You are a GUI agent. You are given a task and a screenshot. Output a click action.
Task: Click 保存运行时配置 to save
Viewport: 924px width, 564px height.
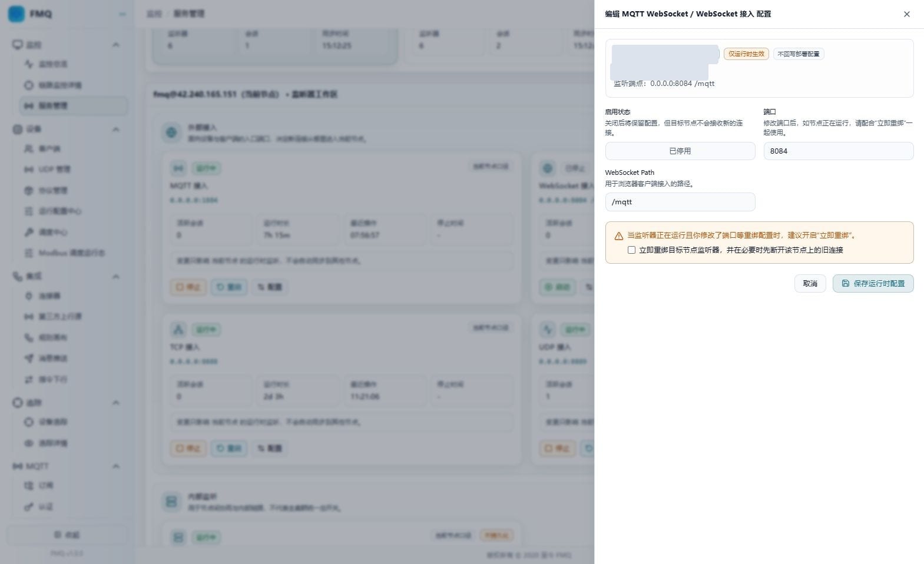873,283
